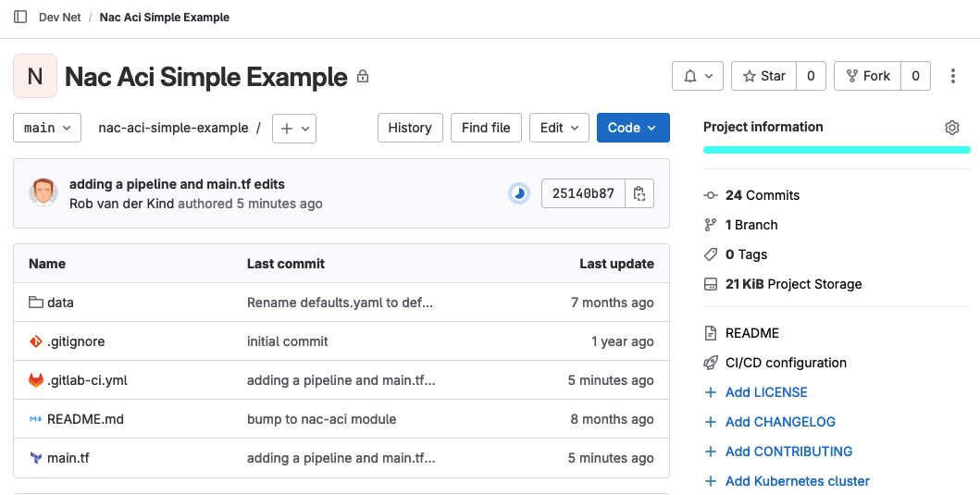Click the running pipeline status icon
980x495 pixels.
click(x=519, y=193)
